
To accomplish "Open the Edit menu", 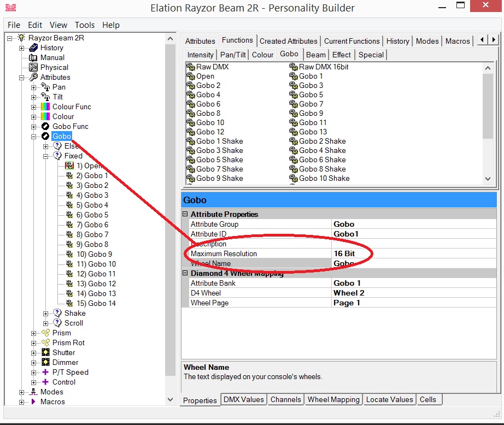I will (x=35, y=25).
